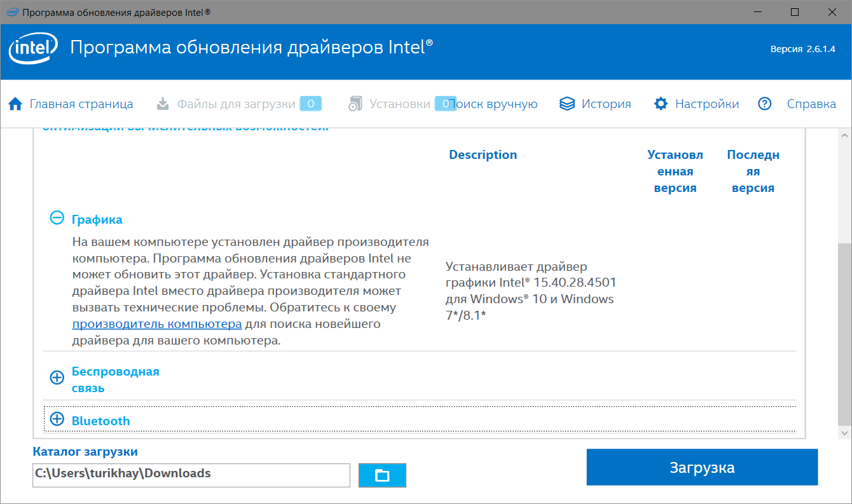The image size is (852, 504).
Task: Click Версия 2.6.1.4 text
Action: (x=804, y=49)
